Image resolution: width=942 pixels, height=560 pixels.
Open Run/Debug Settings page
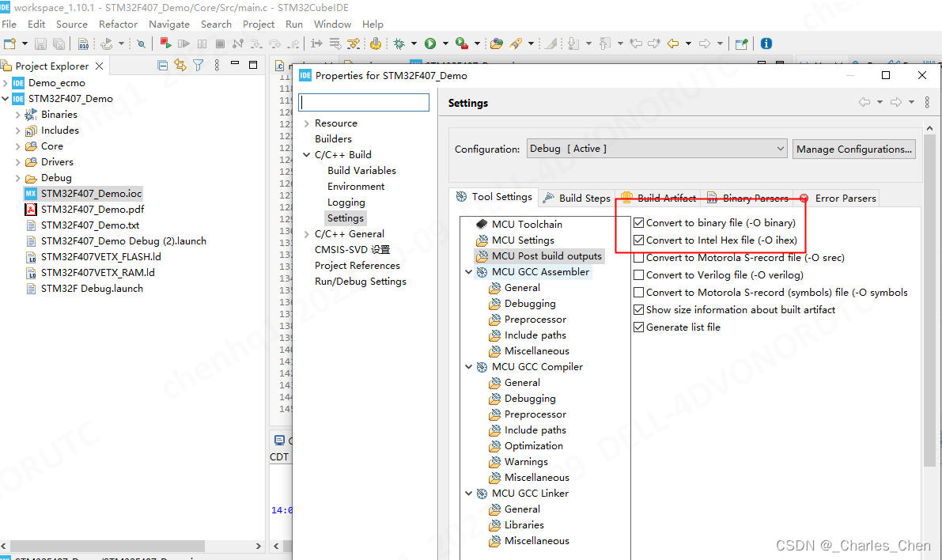[x=361, y=282]
